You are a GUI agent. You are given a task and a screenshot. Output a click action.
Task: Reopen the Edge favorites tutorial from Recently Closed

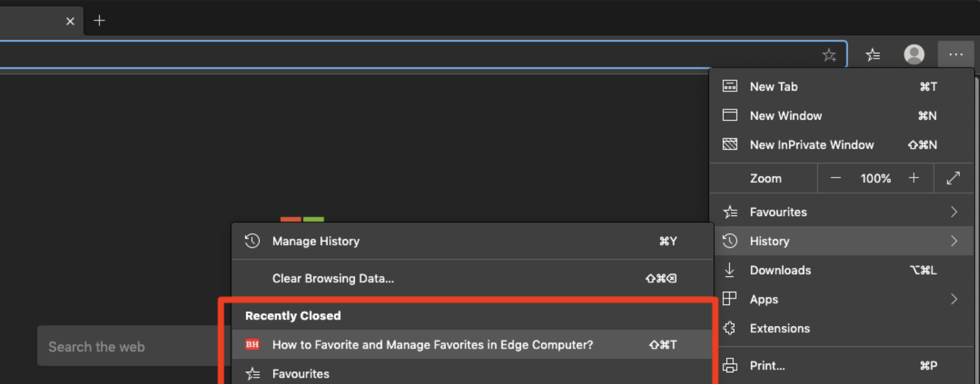(x=432, y=345)
